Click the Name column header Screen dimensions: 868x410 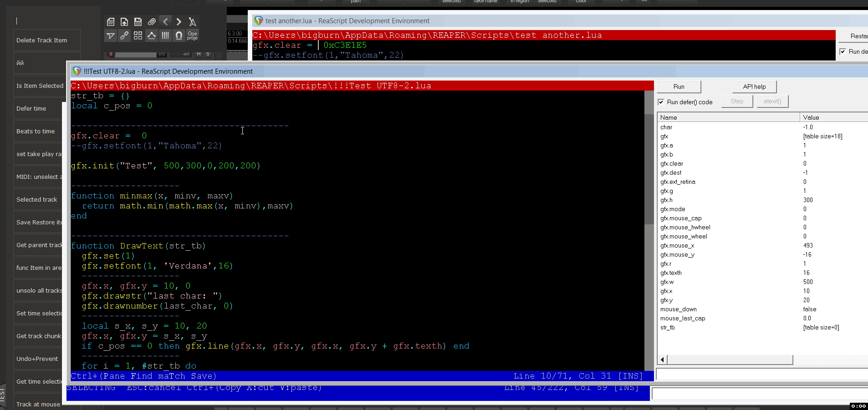(728, 117)
